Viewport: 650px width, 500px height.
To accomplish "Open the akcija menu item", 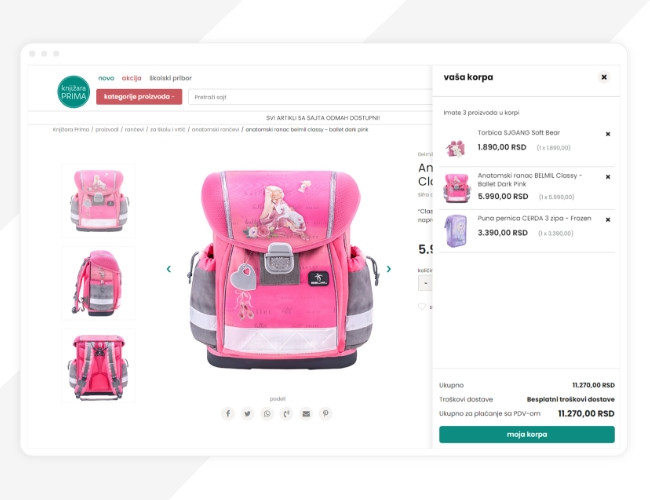I will [x=131, y=78].
